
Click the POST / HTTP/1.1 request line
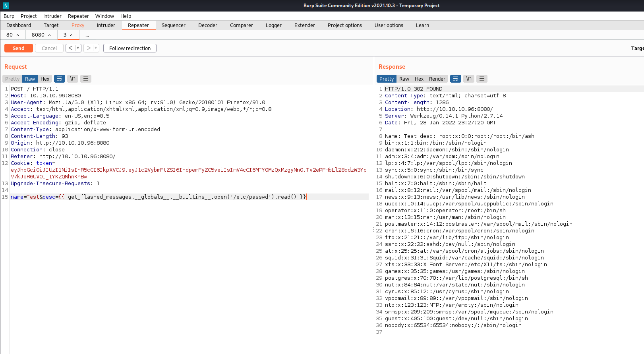coord(35,89)
